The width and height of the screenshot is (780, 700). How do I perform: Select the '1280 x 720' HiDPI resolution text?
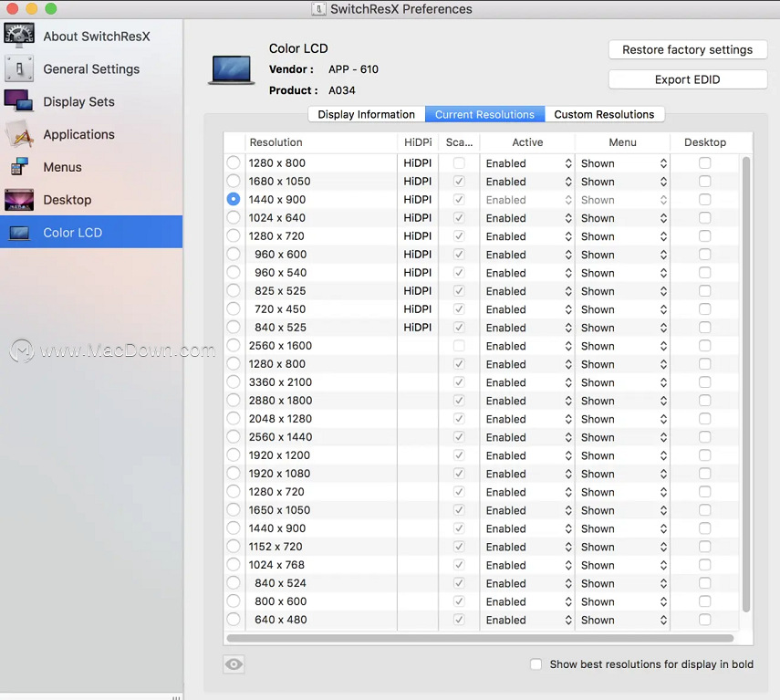click(276, 236)
